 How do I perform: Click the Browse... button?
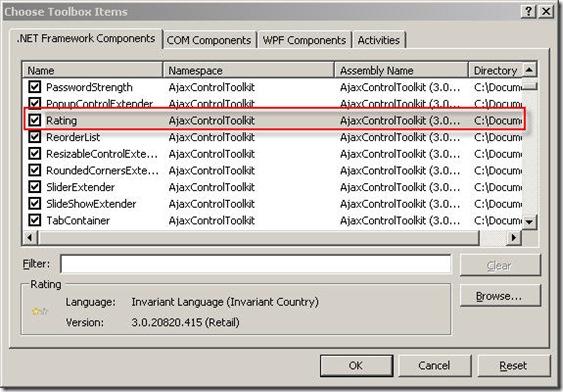[500, 296]
